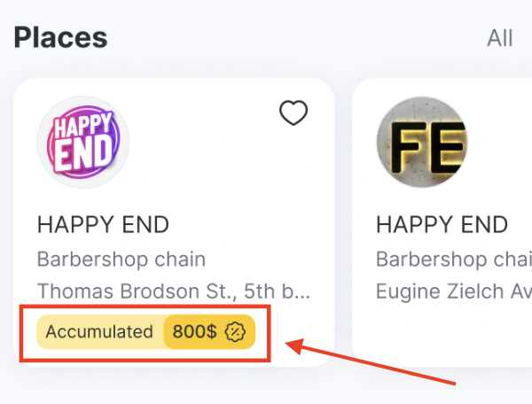Image resolution: width=532 pixels, height=404 pixels.
Task: Open the All places link
Action: (499, 38)
